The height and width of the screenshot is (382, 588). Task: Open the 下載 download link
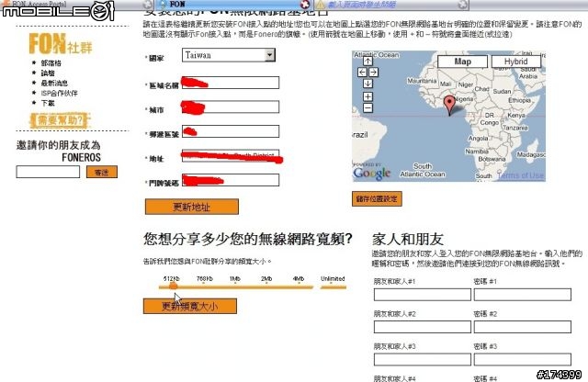[x=48, y=103]
